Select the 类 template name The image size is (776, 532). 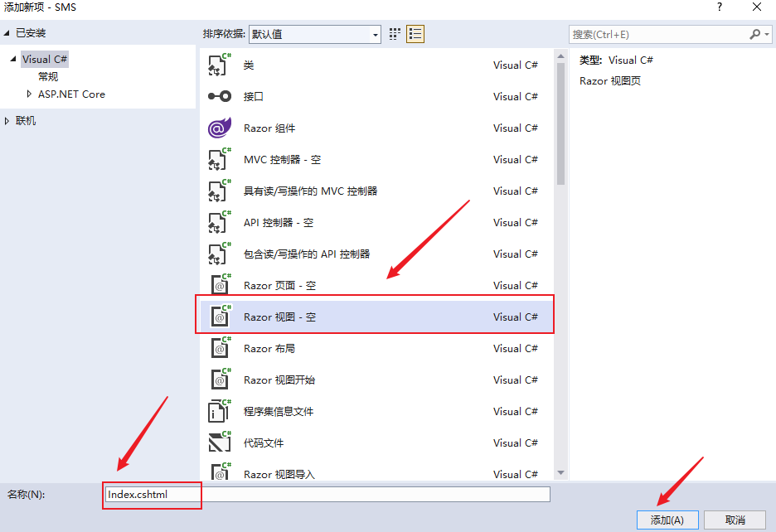249,65
